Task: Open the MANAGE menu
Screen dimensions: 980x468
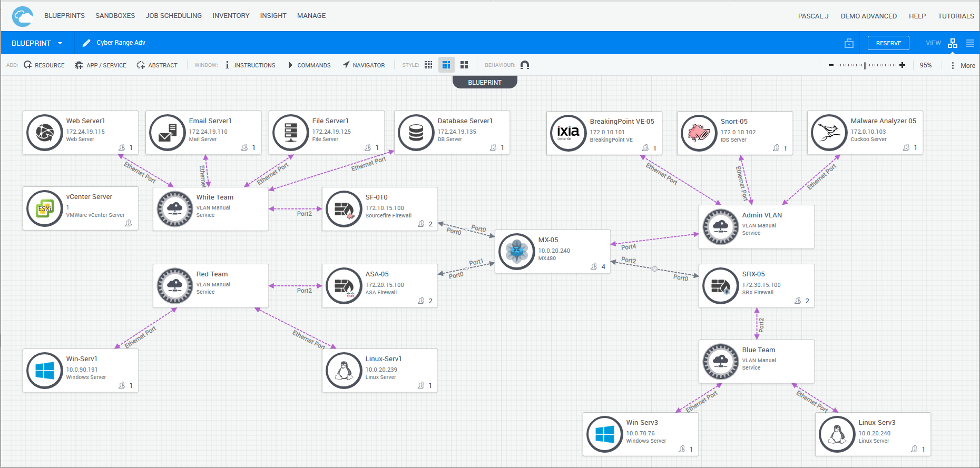Action: [x=311, y=16]
